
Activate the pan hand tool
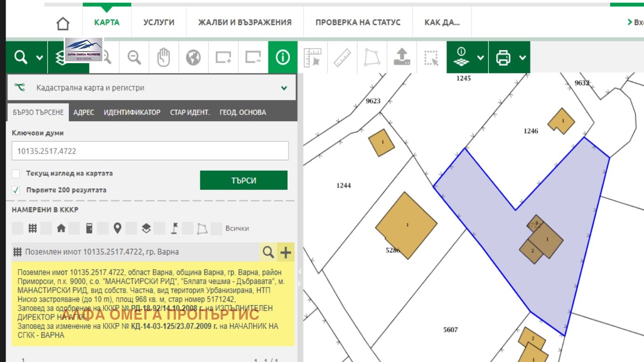[164, 58]
